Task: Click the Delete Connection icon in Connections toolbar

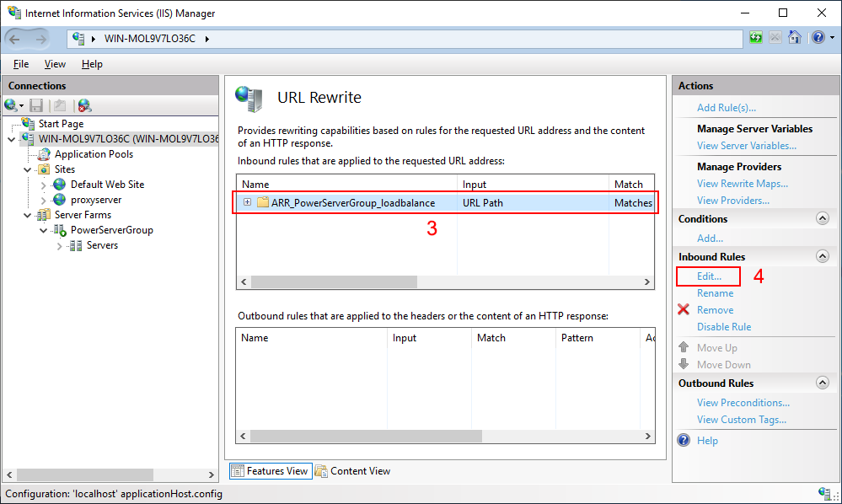Action: tap(84, 105)
